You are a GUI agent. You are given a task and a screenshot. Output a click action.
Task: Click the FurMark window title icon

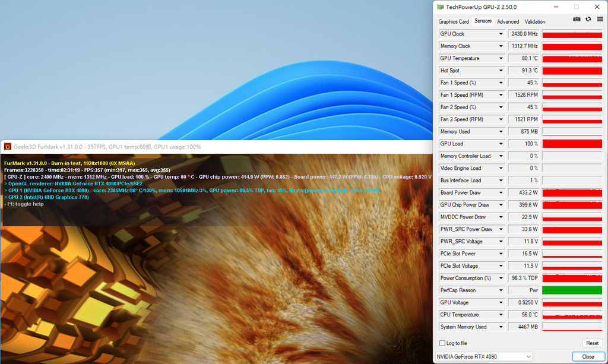pyautogui.click(x=7, y=147)
